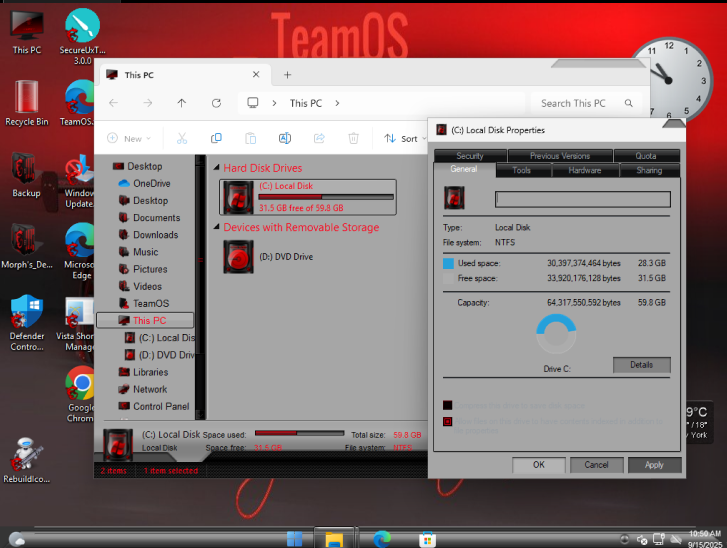Click Apply in Local Disk Properties
Viewport: 727px width, 548px height.
tap(654, 465)
